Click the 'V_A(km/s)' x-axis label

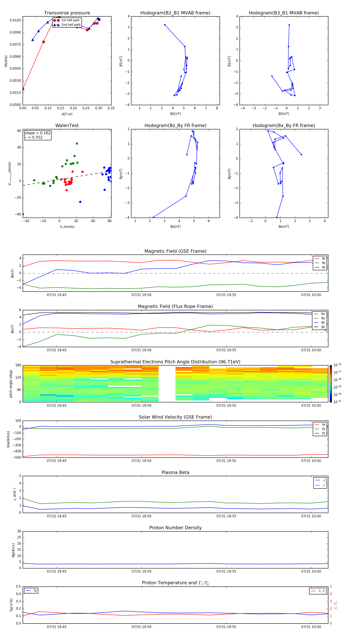click(x=67, y=227)
